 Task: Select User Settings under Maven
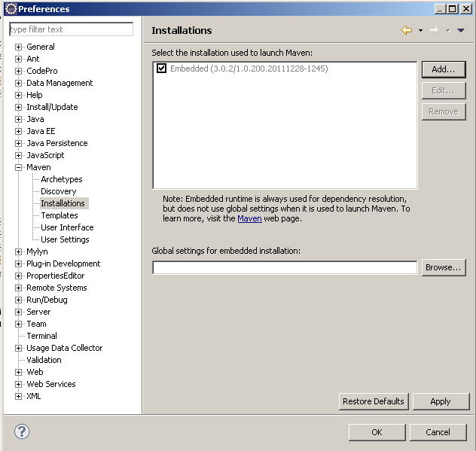pyautogui.click(x=65, y=239)
